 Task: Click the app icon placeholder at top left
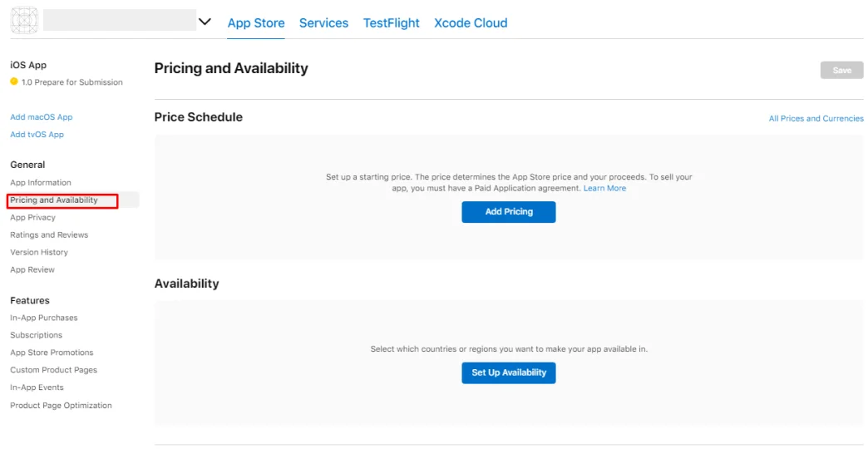click(24, 21)
